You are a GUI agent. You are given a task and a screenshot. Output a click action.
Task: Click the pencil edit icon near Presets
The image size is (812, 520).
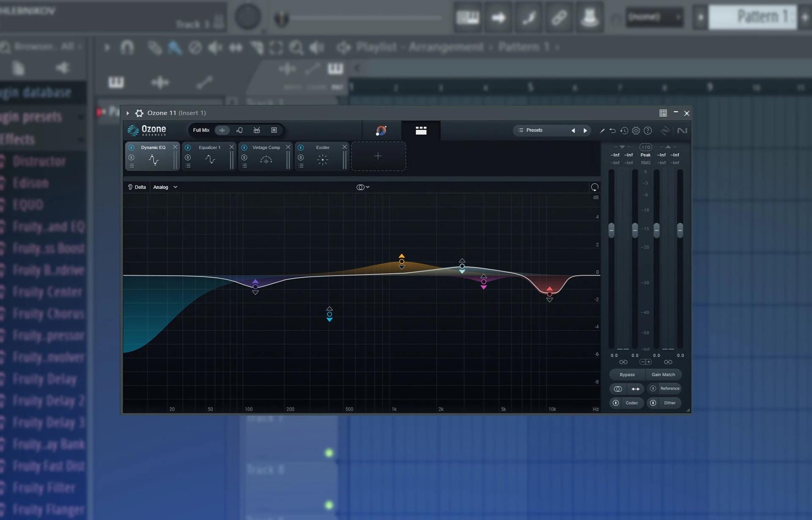[x=602, y=131]
